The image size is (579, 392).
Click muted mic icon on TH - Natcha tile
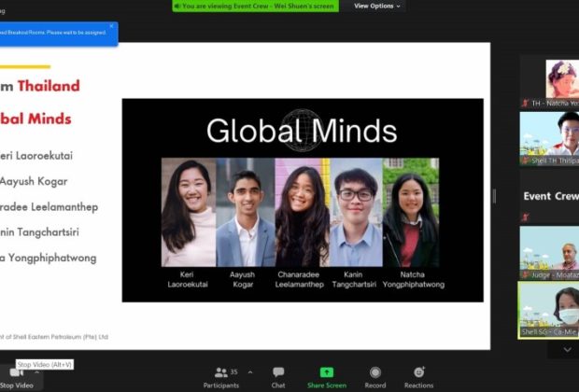525,103
